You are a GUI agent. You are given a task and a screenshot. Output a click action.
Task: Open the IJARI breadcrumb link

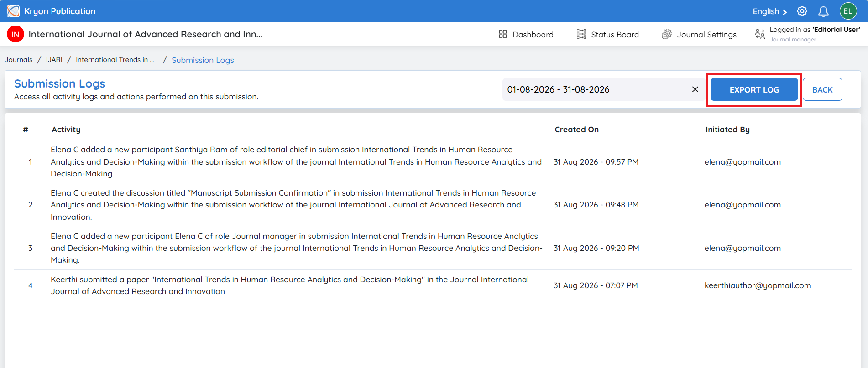(x=54, y=60)
